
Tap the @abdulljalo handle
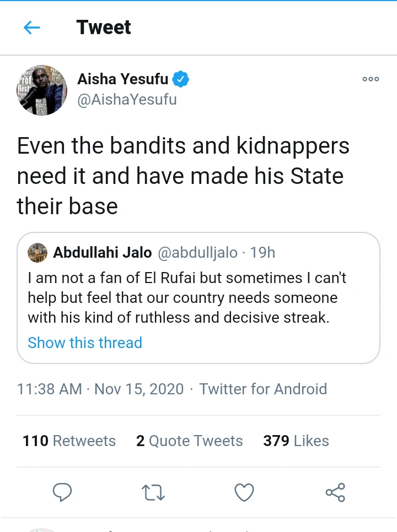coord(198,253)
